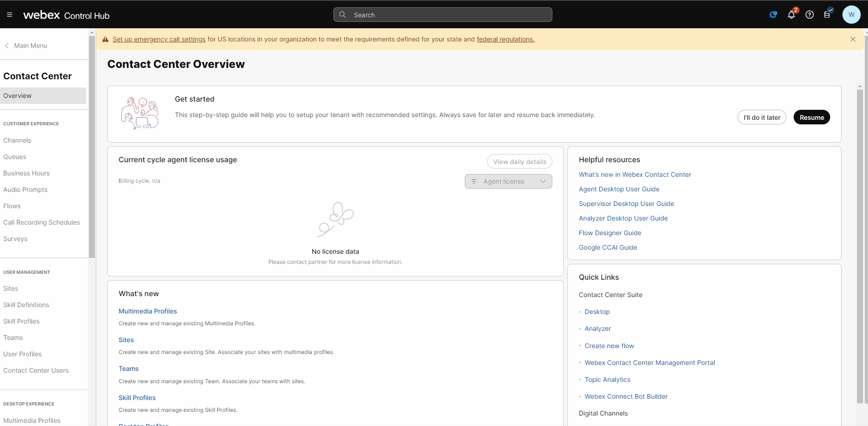Viewport: 868px width, 426px height.
Task: Open the task list icon with checkmark
Action: [x=827, y=15]
